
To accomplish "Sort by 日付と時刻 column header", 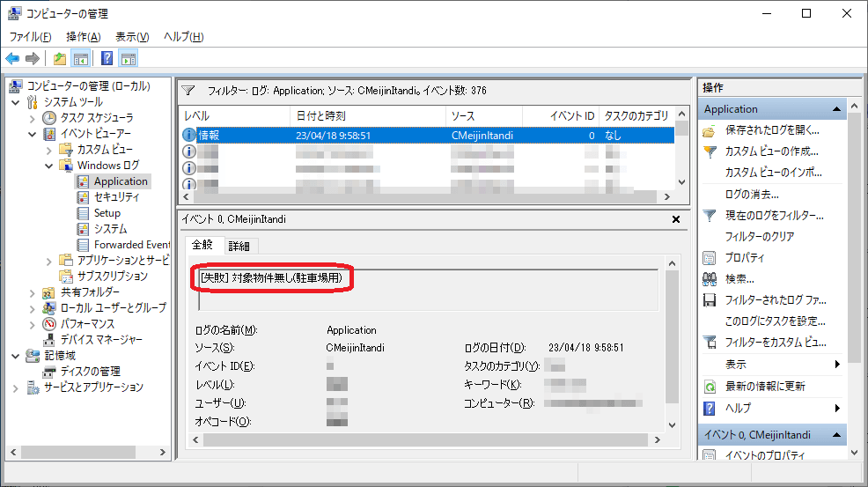I will (x=320, y=116).
